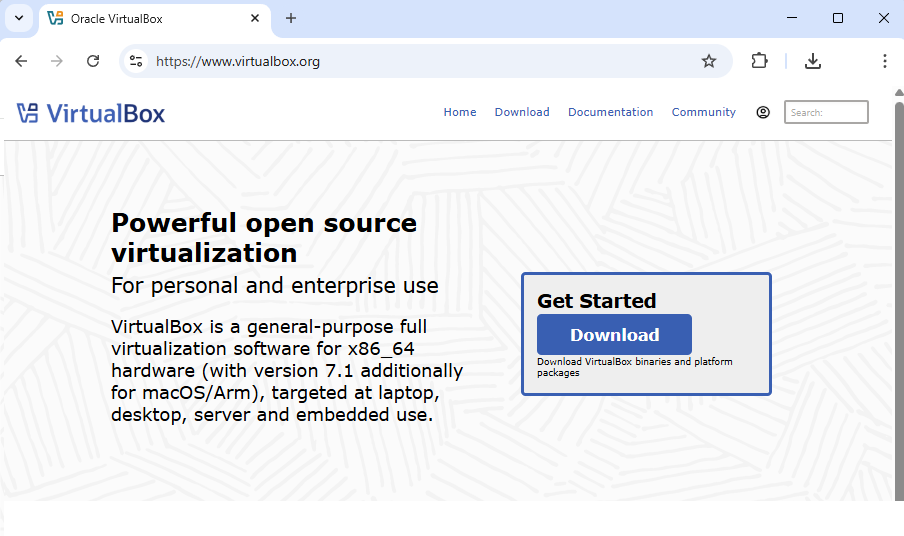The image size is (904, 536).
Task: Click the VirtualBox logo in header
Action: point(91,113)
